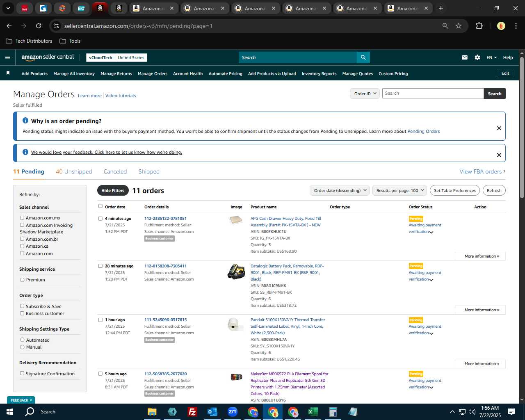This screenshot has width=525, height=420.
Task: Toggle the select-all orders checkbox
Action: pyautogui.click(x=100, y=206)
